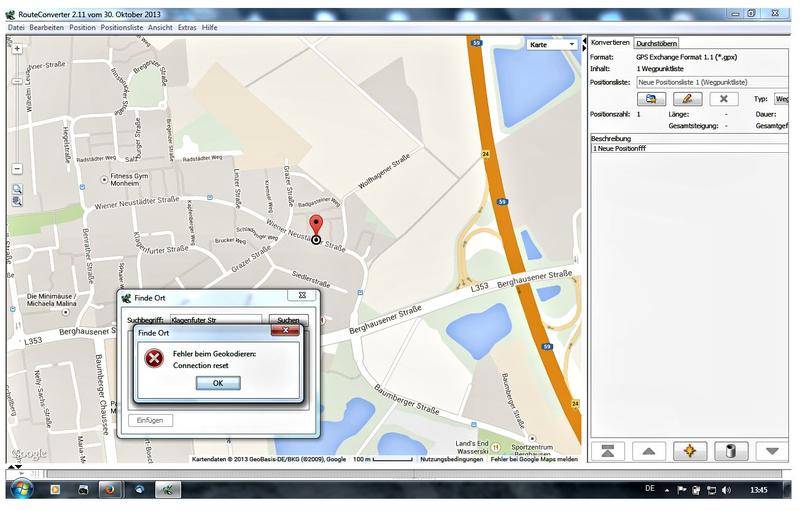Viewport: 800px width, 511px height.
Task: Click the bus stop icon on Baumberger Straße
Action: (474, 424)
